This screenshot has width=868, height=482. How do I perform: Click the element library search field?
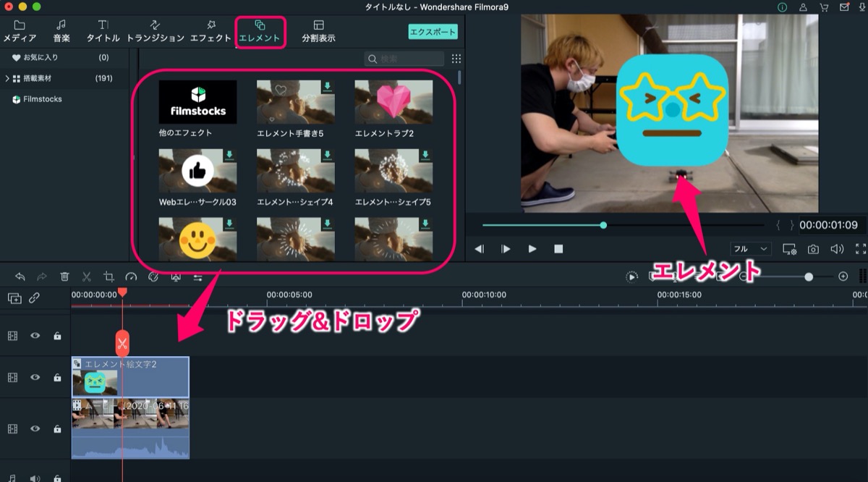405,59
